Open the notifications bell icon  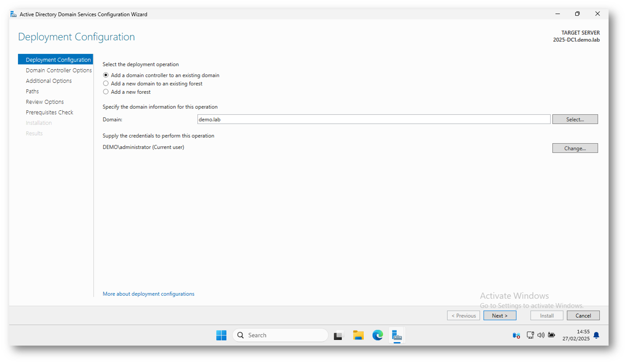pos(596,335)
